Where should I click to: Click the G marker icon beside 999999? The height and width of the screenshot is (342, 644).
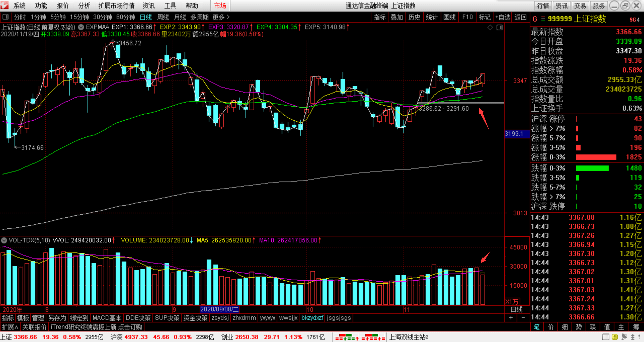[535, 19]
